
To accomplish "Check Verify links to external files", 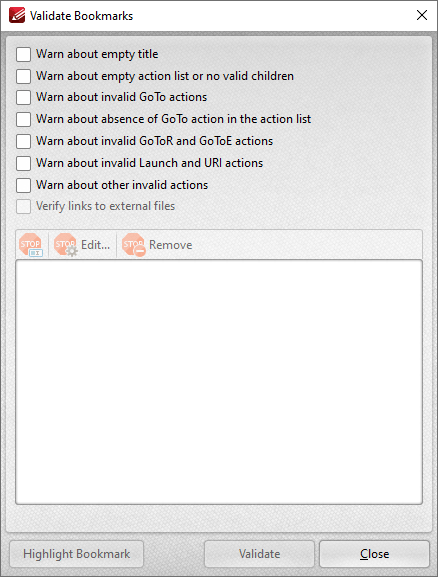I will tap(23, 206).
